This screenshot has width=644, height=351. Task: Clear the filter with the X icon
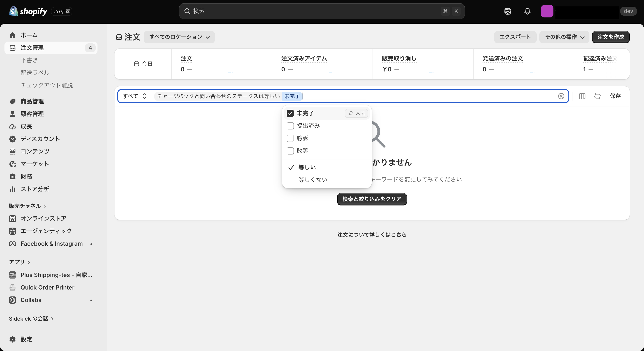[561, 96]
